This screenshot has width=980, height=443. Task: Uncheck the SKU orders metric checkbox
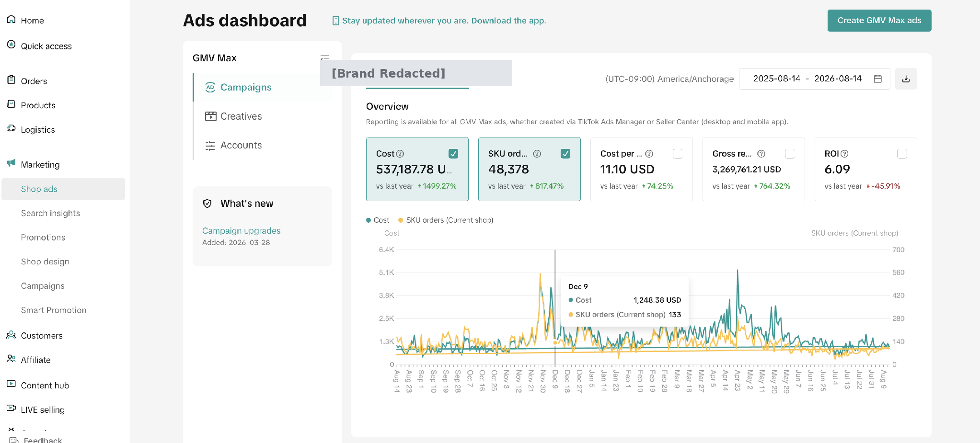[x=565, y=154]
